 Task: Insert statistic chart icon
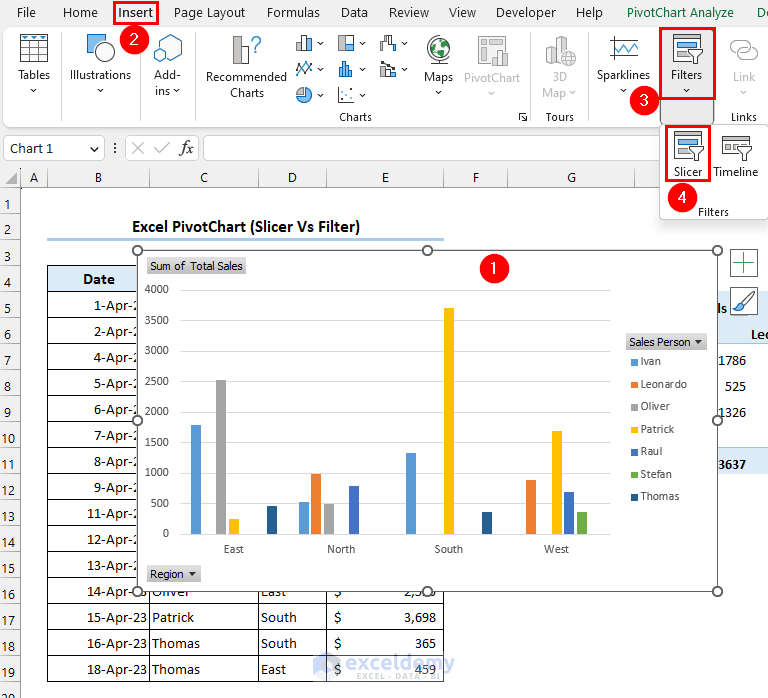coord(346,69)
